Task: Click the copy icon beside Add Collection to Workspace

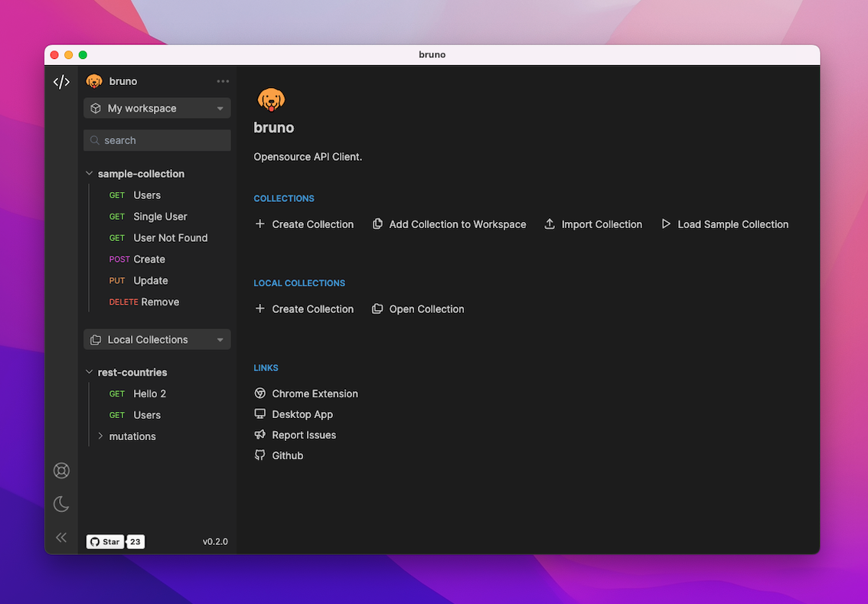Action: pos(377,224)
